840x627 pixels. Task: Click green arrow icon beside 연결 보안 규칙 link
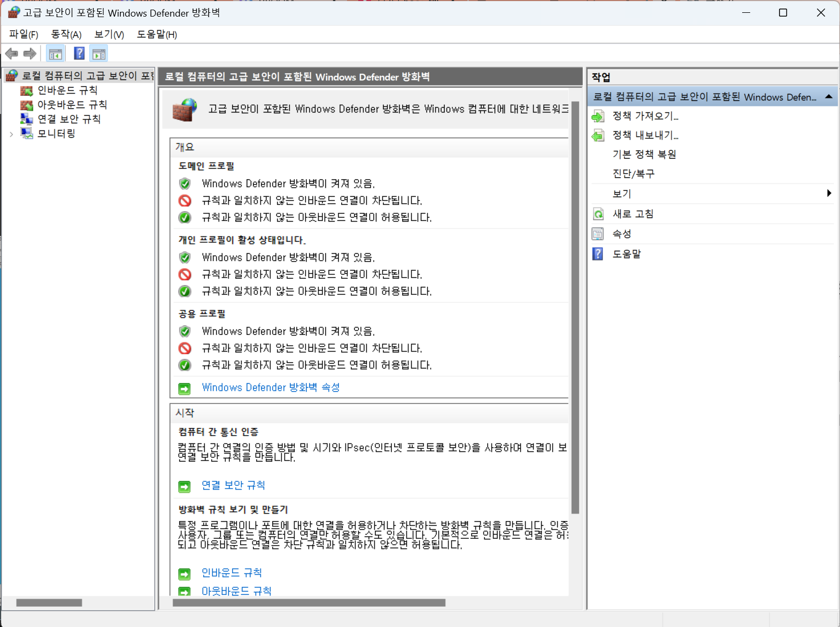(184, 486)
